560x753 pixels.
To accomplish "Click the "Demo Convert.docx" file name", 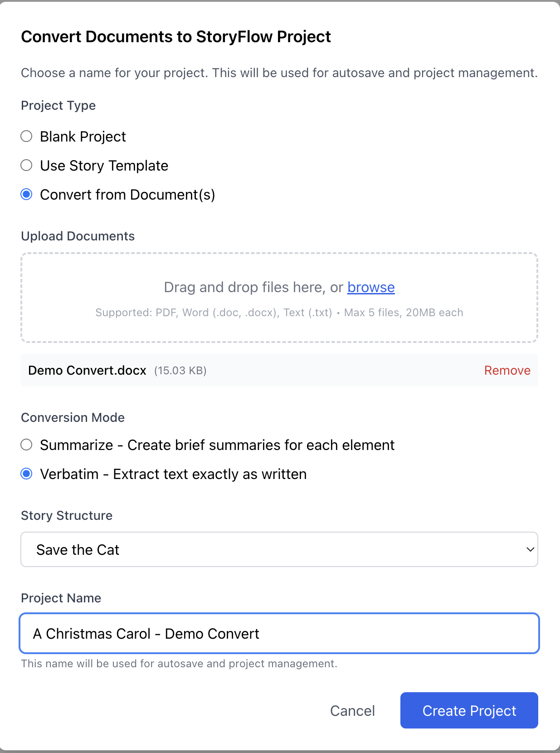I will [x=87, y=370].
